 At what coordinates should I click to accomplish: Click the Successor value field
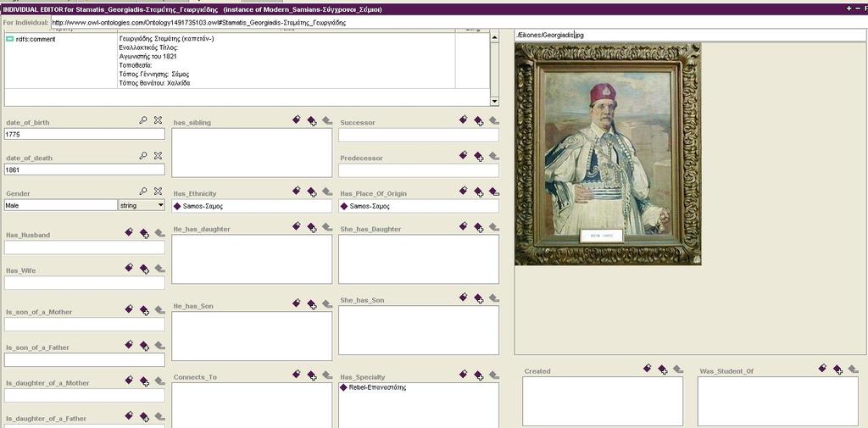click(x=419, y=135)
